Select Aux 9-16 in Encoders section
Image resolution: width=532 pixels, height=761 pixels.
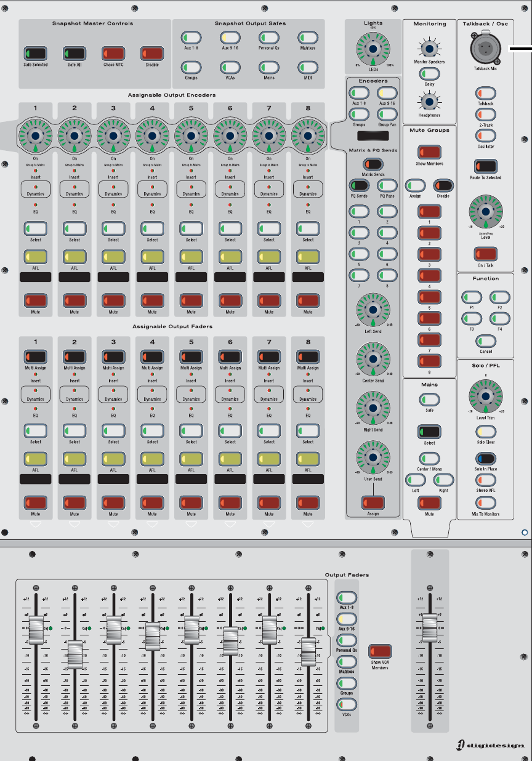[x=387, y=92]
